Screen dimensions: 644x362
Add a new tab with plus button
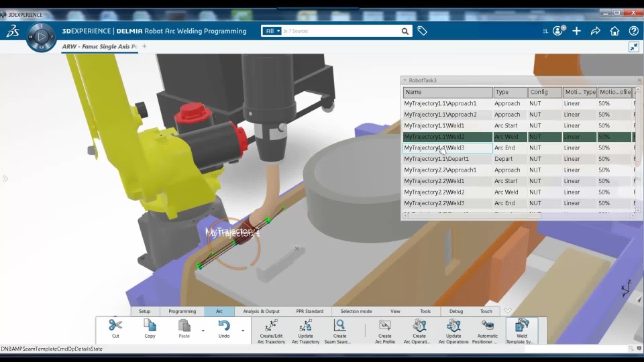click(x=144, y=46)
